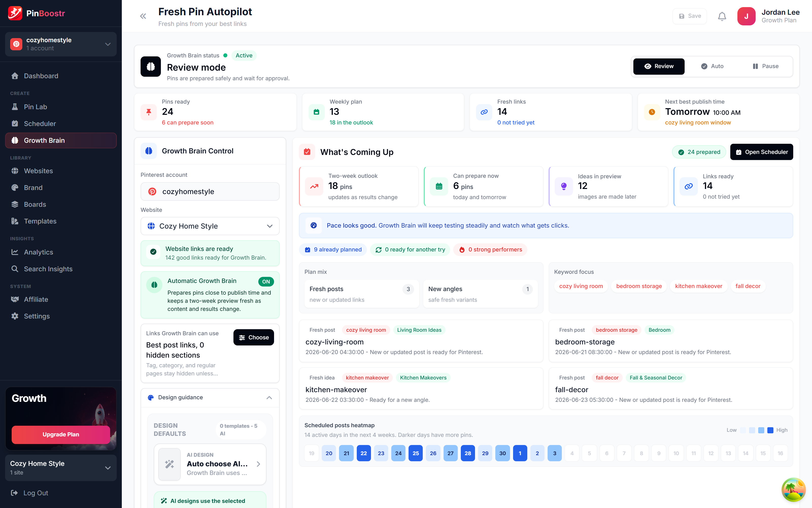Open the Fresh posts plan mix card

(362, 294)
